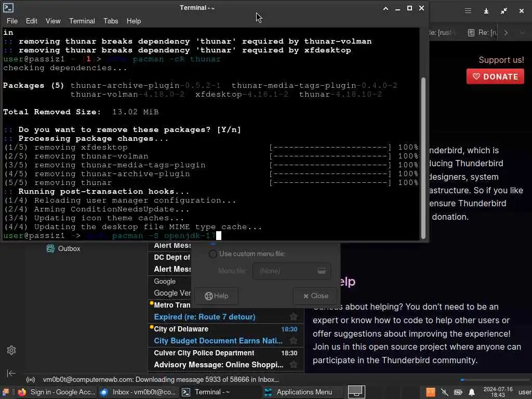
Task: Star the 'City Budget Document' message
Action: pyautogui.click(x=294, y=341)
